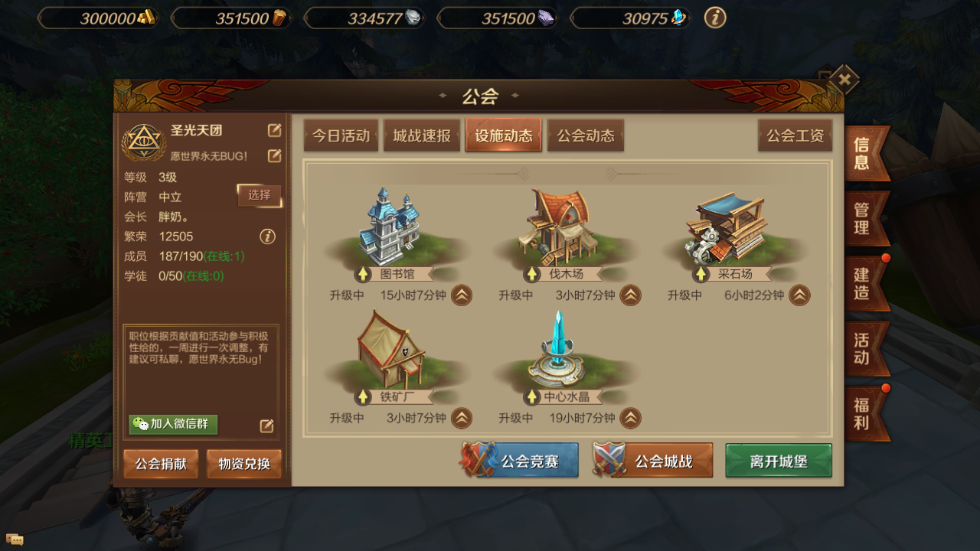Viewport: 980px width, 551px height.
Task: Edit the guild announcement text box
Action: coord(266,425)
